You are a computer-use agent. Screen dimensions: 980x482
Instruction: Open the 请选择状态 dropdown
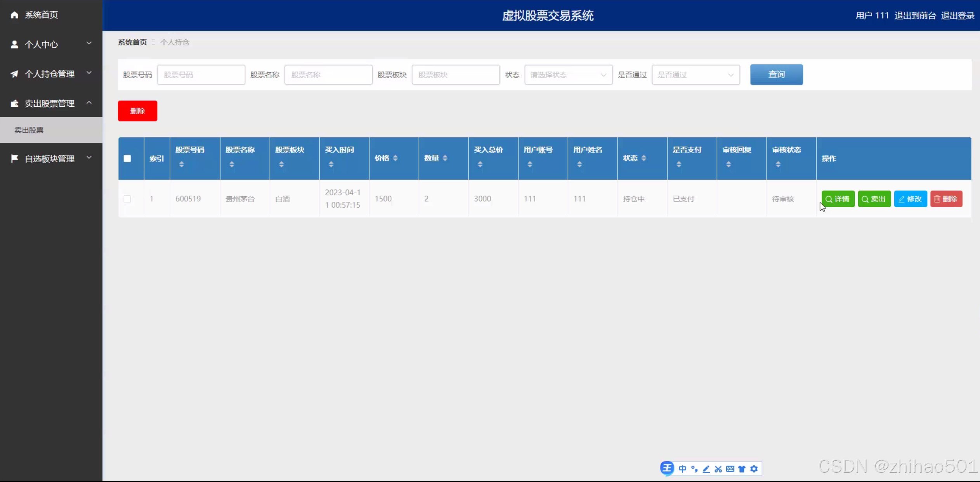point(568,75)
